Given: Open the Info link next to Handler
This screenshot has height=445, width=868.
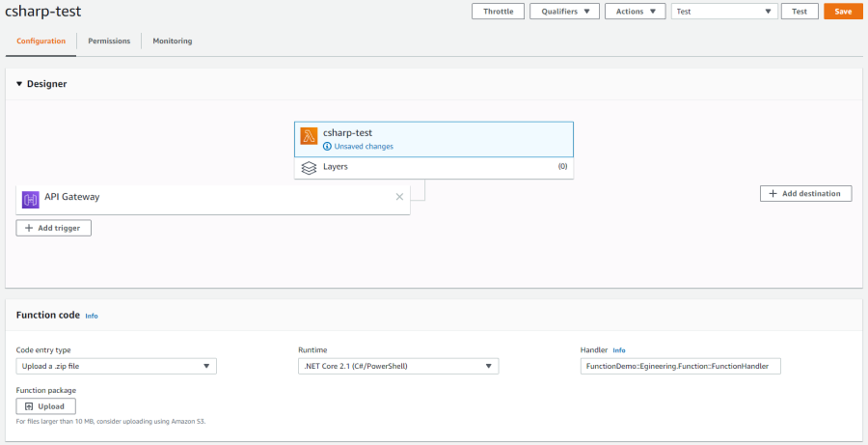Looking at the screenshot, I should pos(619,350).
